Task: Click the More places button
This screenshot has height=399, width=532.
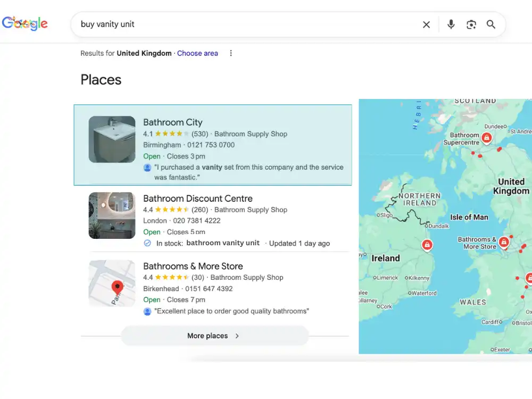Action: tap(207, 336)
